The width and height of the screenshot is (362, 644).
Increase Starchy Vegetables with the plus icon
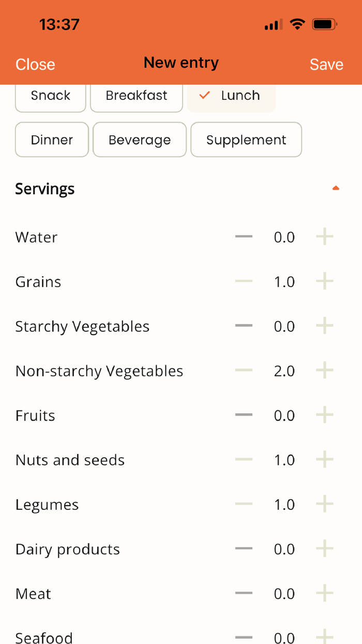pyautogui.click(x=325, y=326)
